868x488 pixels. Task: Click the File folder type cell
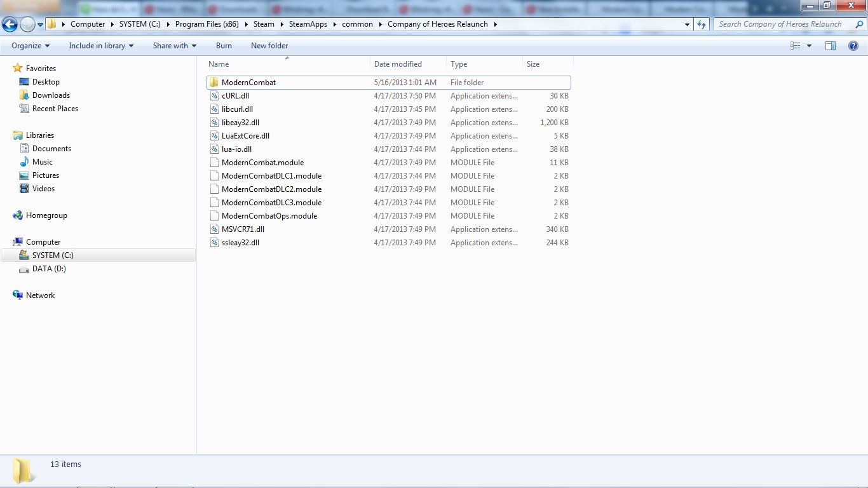(467, 83)
